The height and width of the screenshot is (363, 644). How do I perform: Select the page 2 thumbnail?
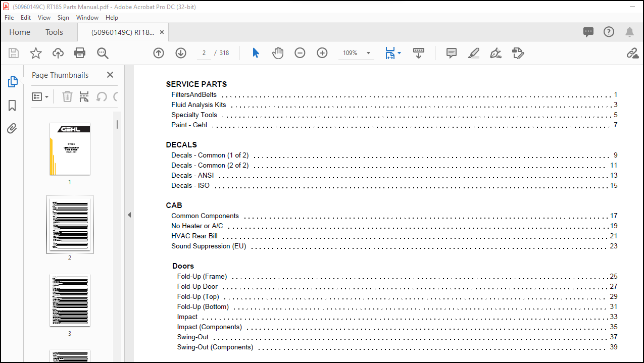tap(70, 224)
